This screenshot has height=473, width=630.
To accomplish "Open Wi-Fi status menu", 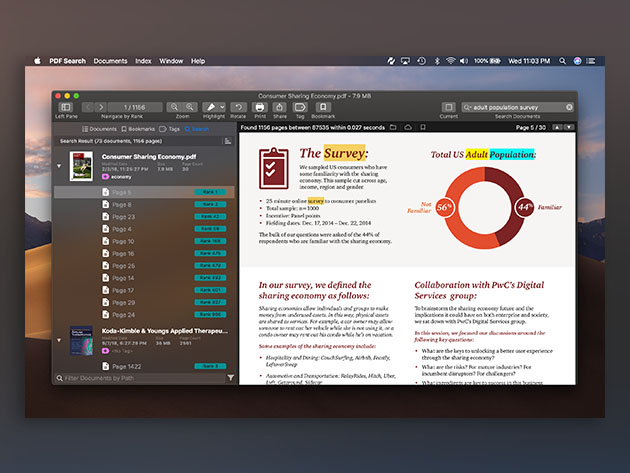I will coord(451,61).
